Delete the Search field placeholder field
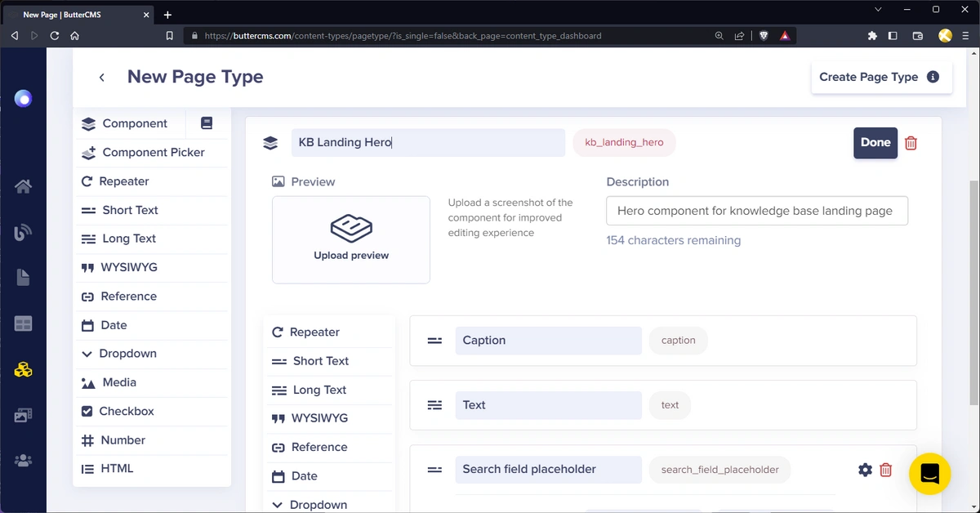Image resolution: width=980 pixels, height=513 pixels. pos(885,470)
